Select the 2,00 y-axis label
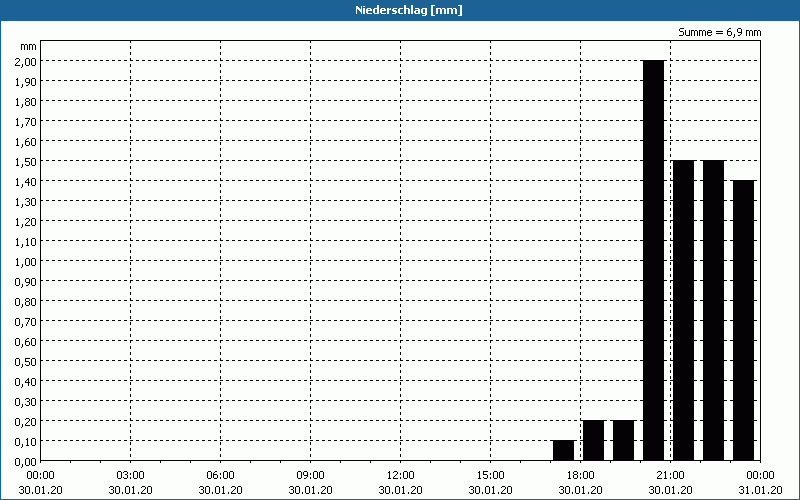The width and height of the screenshot is (800, 500). click(x=26, y=61)
